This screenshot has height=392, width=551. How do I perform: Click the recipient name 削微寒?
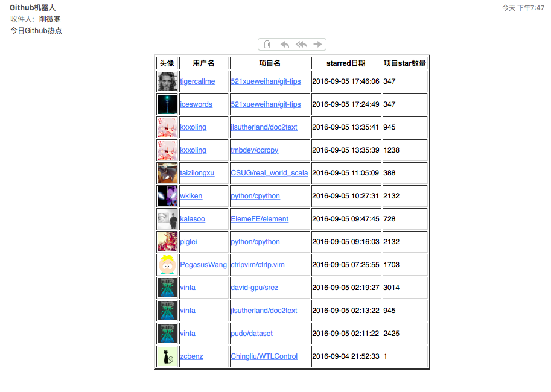tap(49, 19)
